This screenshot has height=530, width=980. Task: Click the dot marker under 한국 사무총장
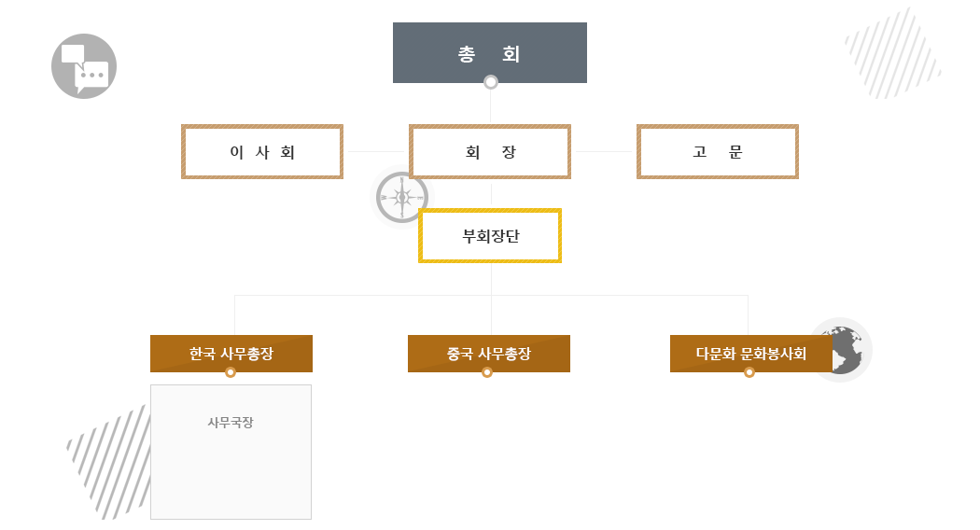click(231, 372)
